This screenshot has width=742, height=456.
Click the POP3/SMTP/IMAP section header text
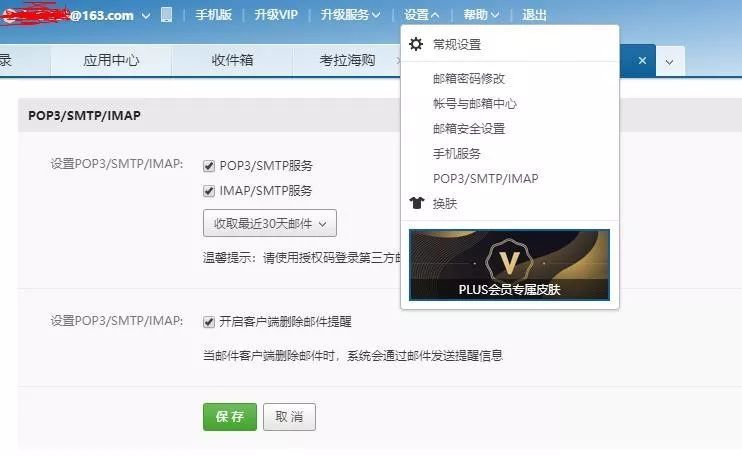(84, 116)
